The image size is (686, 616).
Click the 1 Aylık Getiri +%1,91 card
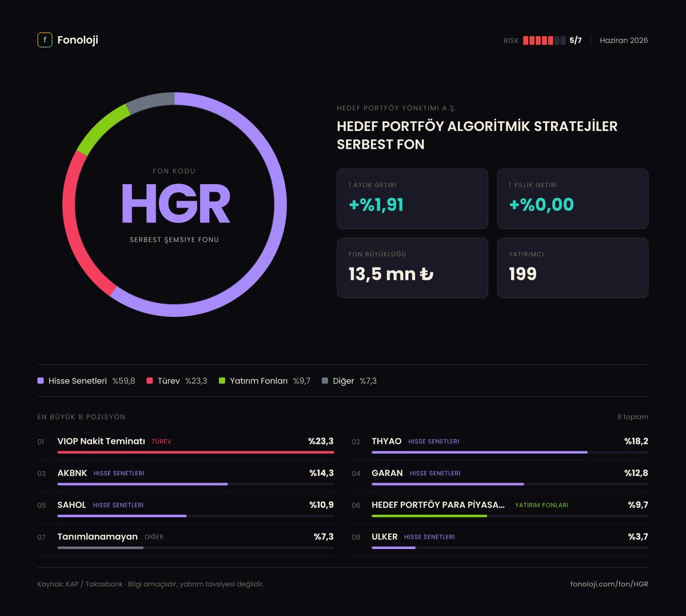point(412,198)
